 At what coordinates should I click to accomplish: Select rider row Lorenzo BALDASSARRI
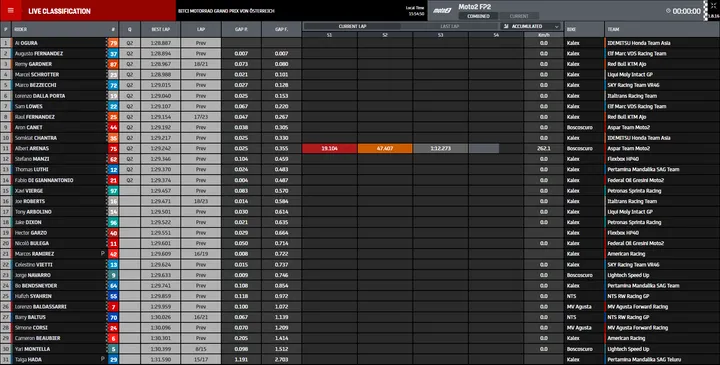(360, 307)
